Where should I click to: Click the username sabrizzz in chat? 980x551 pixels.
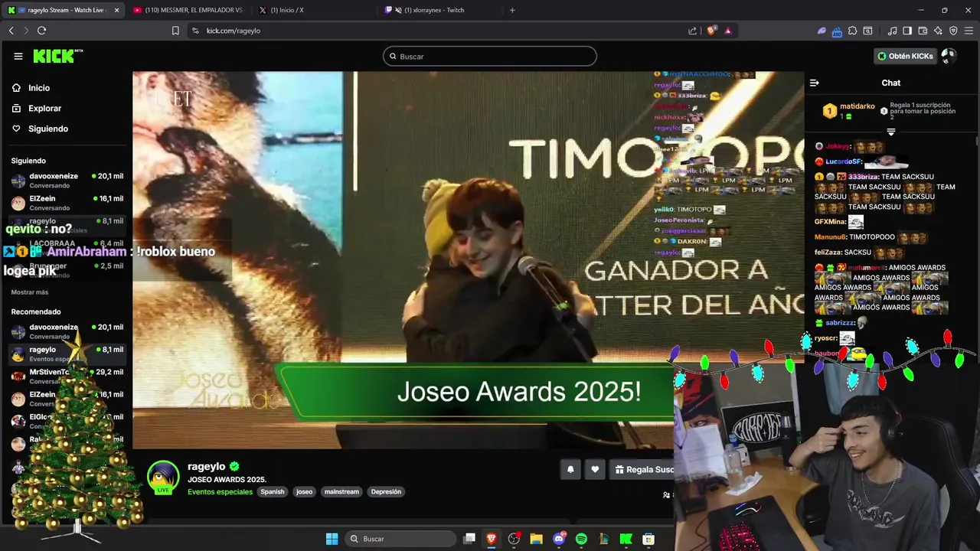(x=840, y=323)
